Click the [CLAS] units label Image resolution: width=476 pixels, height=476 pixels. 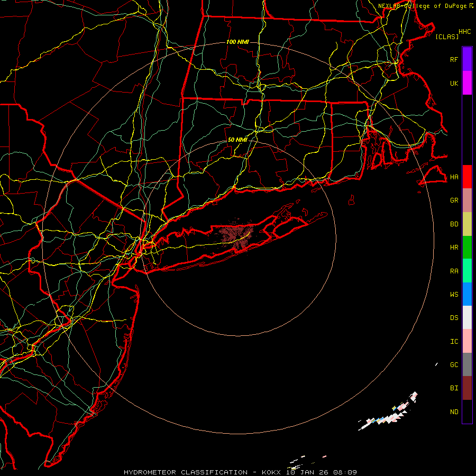point(447,36)
